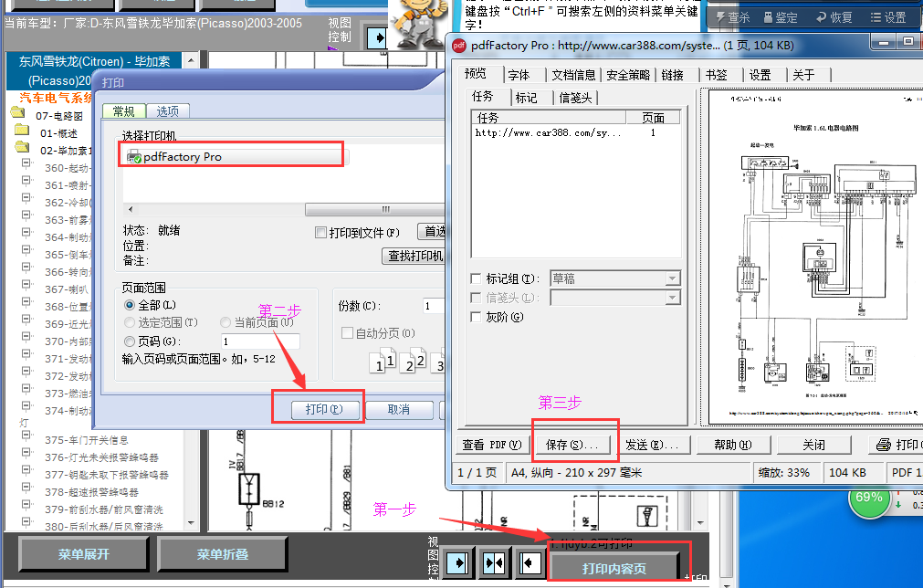Screen dimensions: 923x588
Task: Click the 鉴定 USB icon in the top toolbar
Action: pyautogui.click(x=768, y=17)
